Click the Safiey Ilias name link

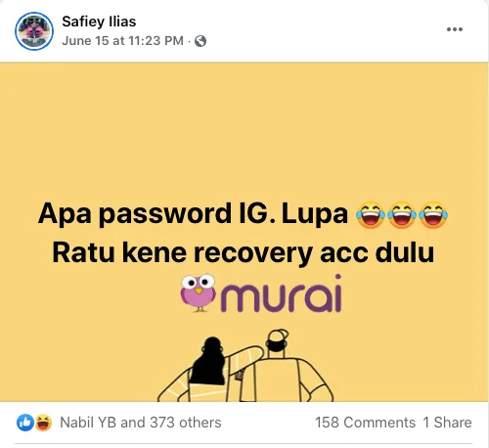point(99,22)
